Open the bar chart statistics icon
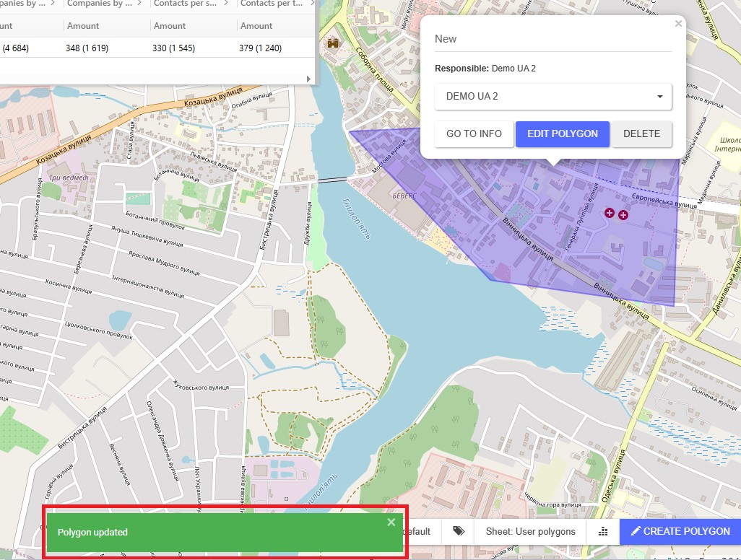 pyautogui.click(x=603, y=531)
